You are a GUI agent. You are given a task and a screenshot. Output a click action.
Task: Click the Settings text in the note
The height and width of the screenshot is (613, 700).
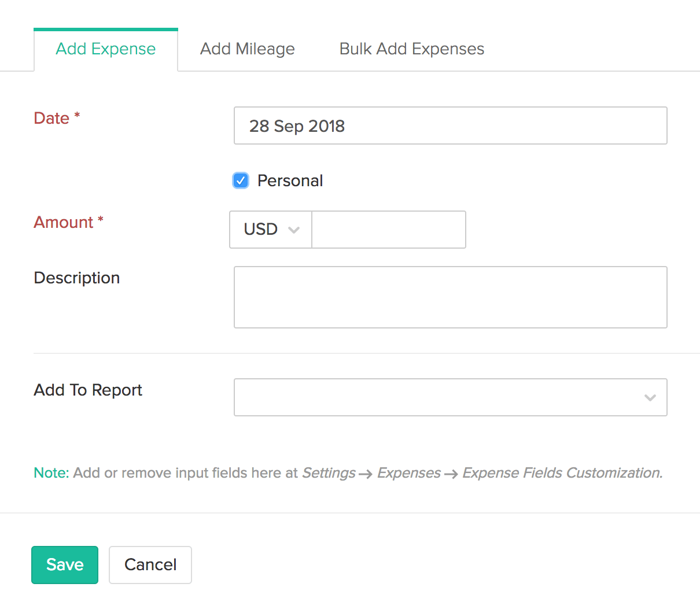pos(329,473)
